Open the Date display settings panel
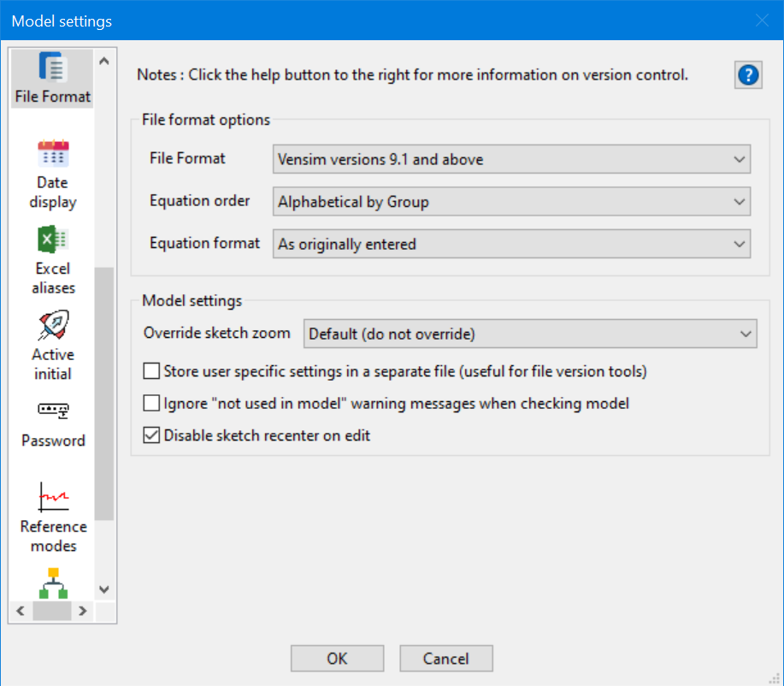The width and height of the screenshot is (784, 686). pos(51,167)
